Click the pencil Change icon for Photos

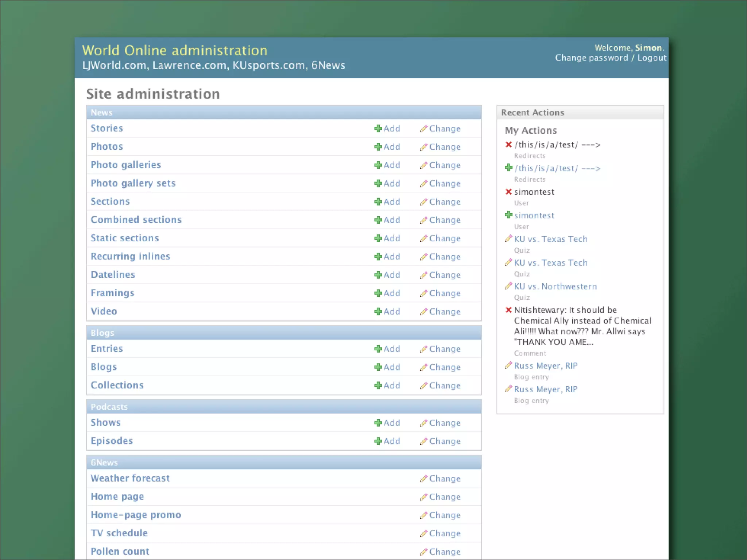[x=423, y=147]
